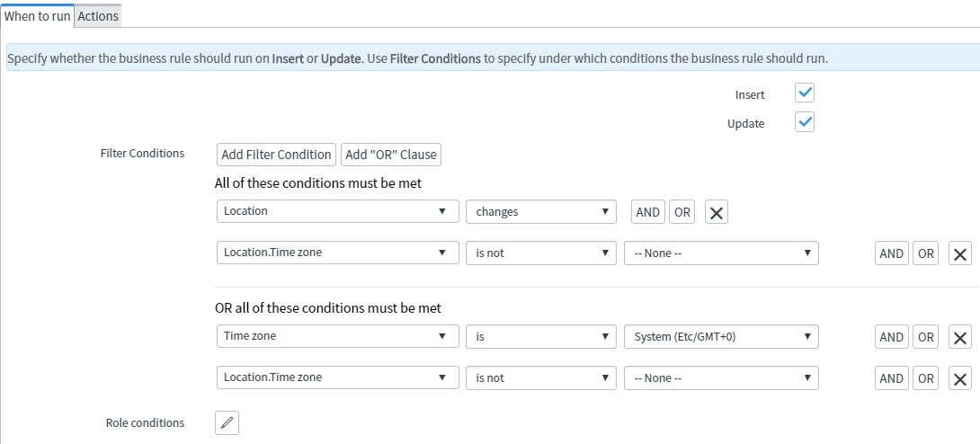Toggle the Update checkbox
The height and width of the screenshot is (444, 980).
[805, 121]
